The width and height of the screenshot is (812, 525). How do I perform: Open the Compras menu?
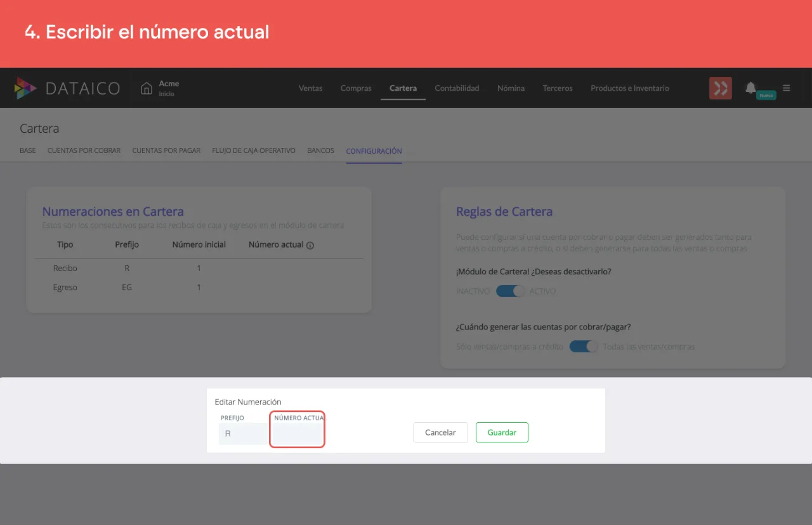click(x=356, y=88)
